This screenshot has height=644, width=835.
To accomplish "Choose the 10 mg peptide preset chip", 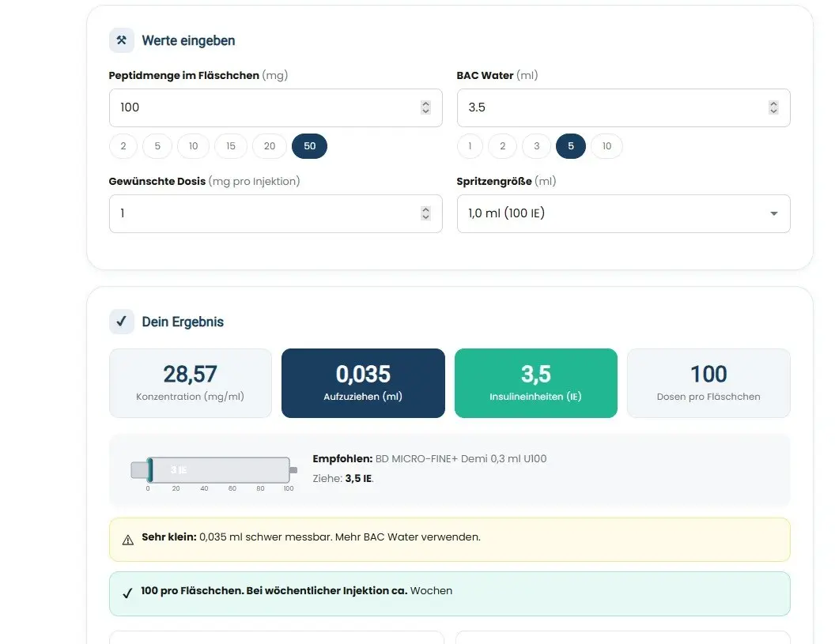I will [193, 146].
